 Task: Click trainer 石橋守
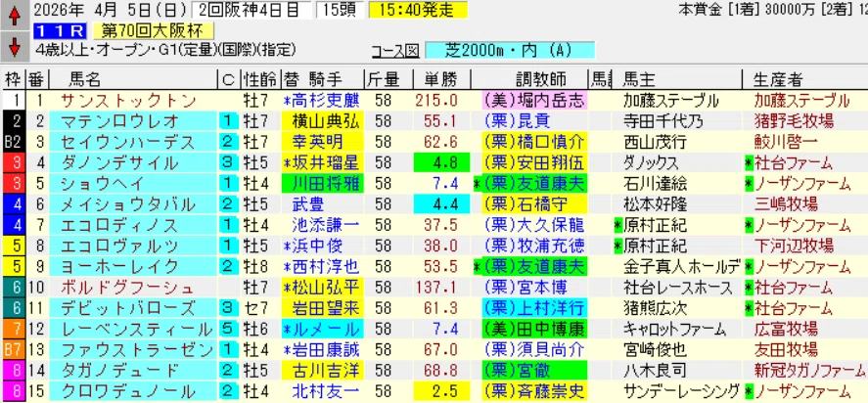[x=525, y=204]
